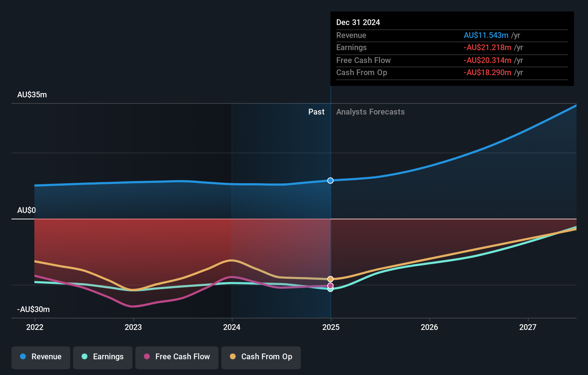Click the pink Free Cash Flow legend dot

click(147, 357)
